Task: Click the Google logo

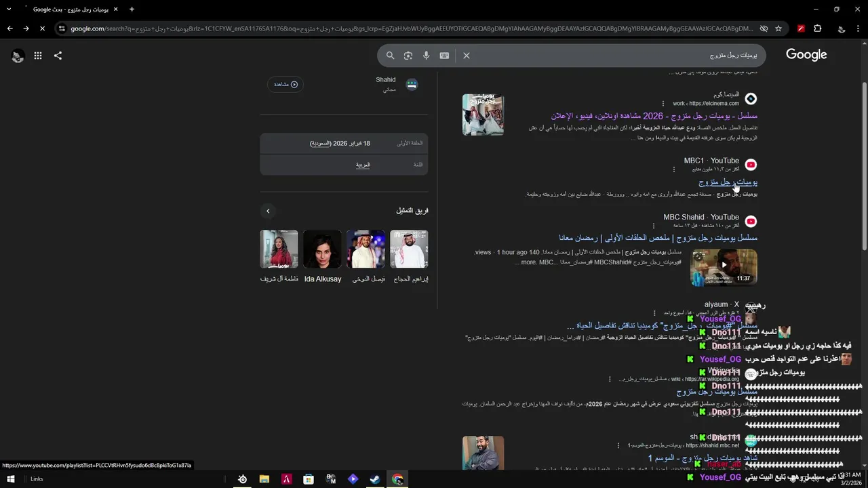Action: tap(806, 55)
